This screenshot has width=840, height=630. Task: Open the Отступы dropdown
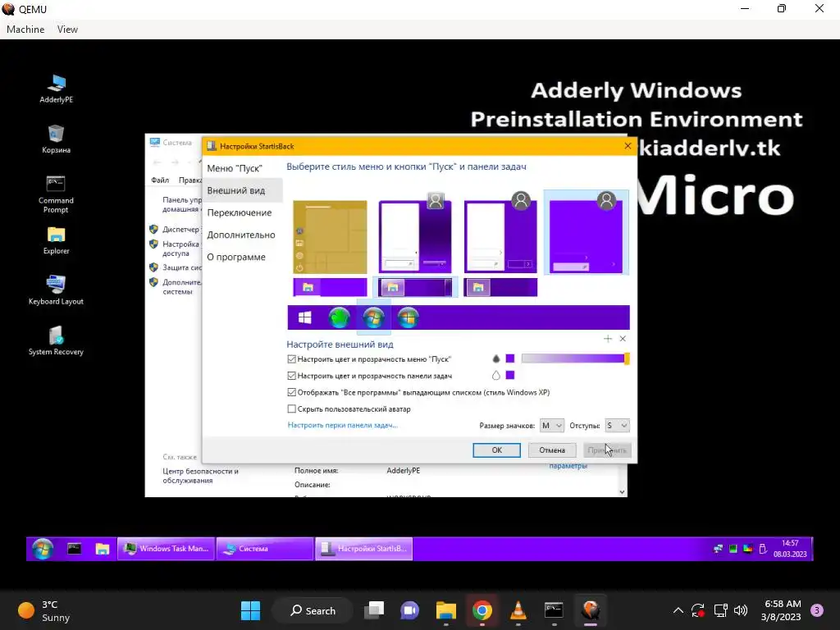coord(617,426)
